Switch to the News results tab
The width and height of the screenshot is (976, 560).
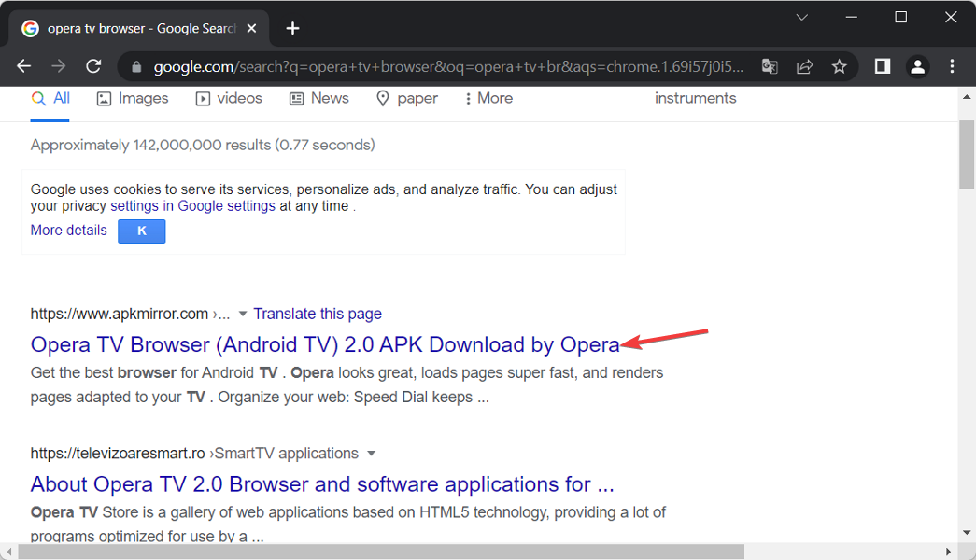point(319,98)
